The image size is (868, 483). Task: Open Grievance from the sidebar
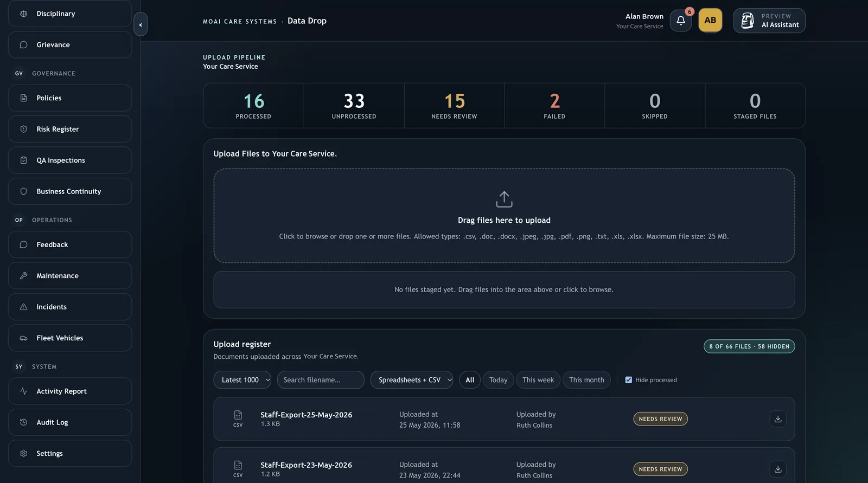(70, 45)
